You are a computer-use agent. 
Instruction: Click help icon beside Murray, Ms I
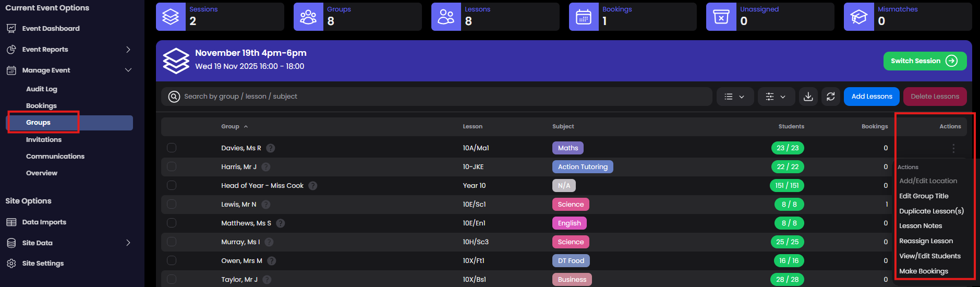(269, 242)
